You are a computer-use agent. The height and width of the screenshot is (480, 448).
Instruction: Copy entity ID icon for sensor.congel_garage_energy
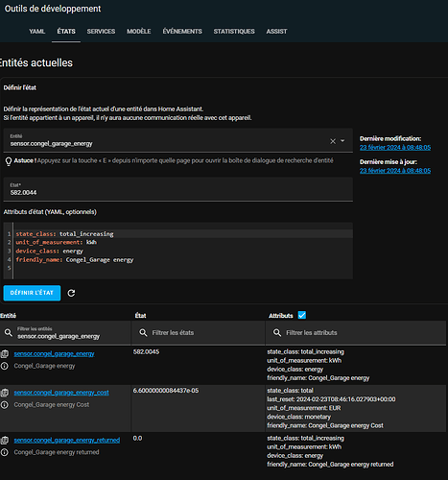pos(5,354)
